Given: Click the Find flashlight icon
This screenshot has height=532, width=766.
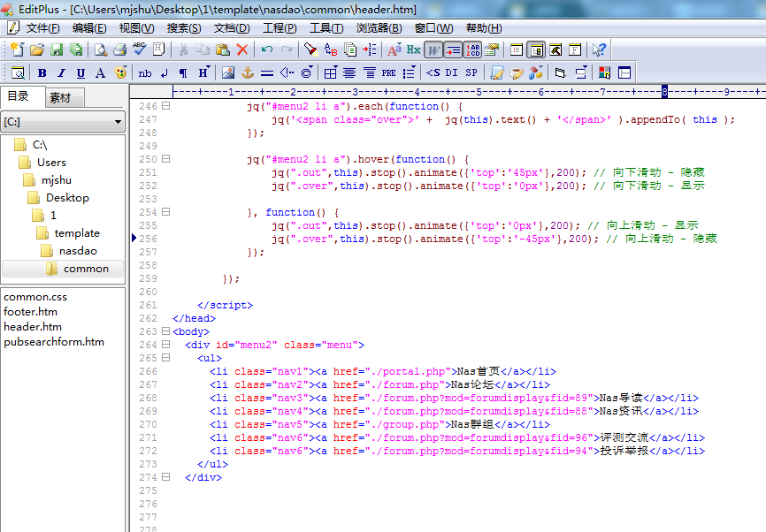Looking at the screenshot, I should point(310,49).
